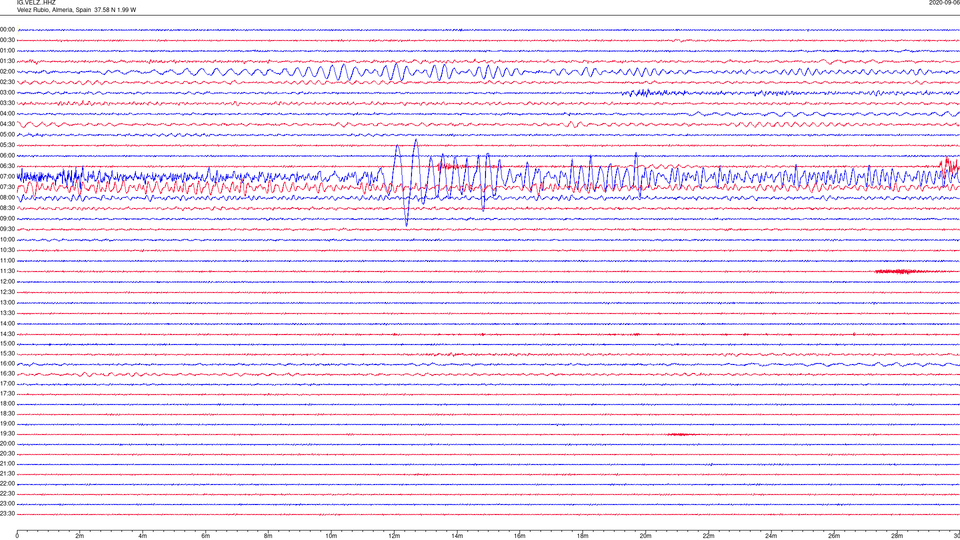
Task: Select the 08:30 trace time label
Action: coord(8,208)
